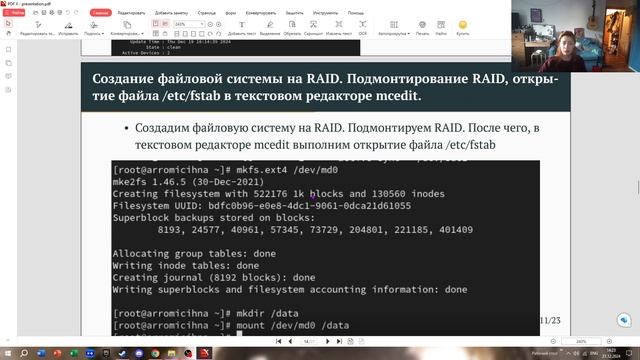The width and height of the screenshot is (640, 360).
Task: Click the undo arrow in title toolbar
Action: click(x=68, y=13)
